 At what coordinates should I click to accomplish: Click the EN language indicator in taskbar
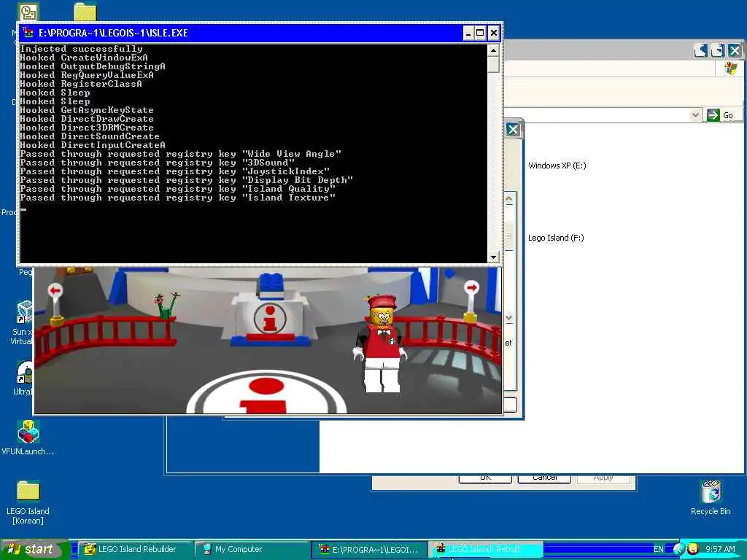659,550
